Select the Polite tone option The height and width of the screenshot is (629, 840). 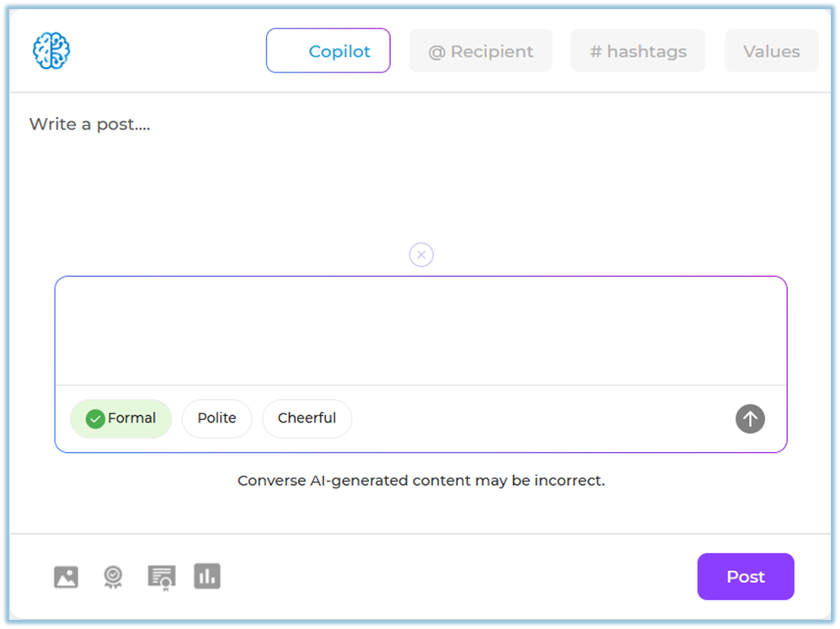(x=217, y=418)
